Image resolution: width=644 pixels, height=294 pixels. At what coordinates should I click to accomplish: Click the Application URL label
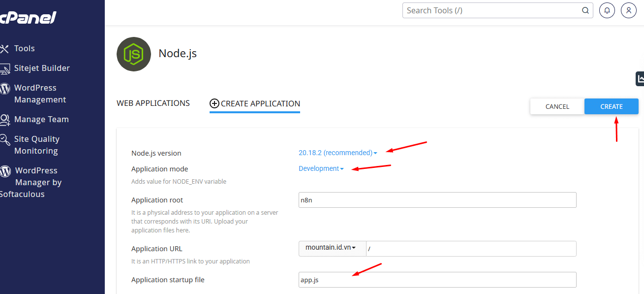pyautogui.click(x=157, y=249)
